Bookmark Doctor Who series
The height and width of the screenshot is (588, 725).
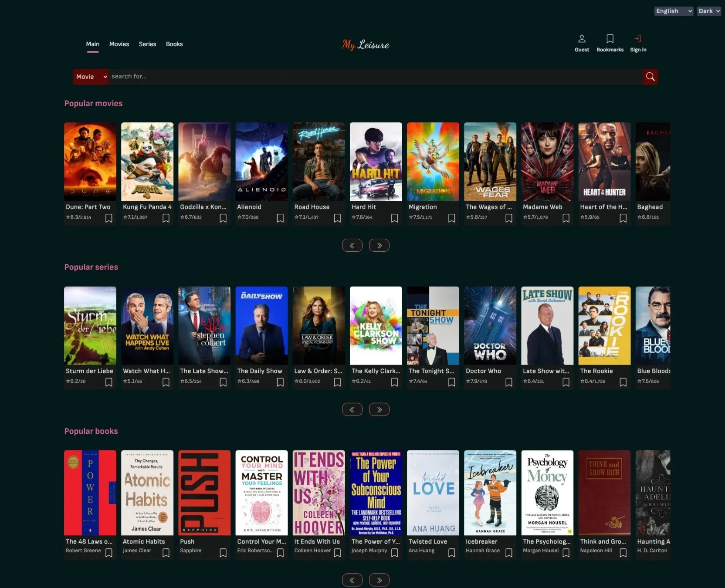[509, 382]
